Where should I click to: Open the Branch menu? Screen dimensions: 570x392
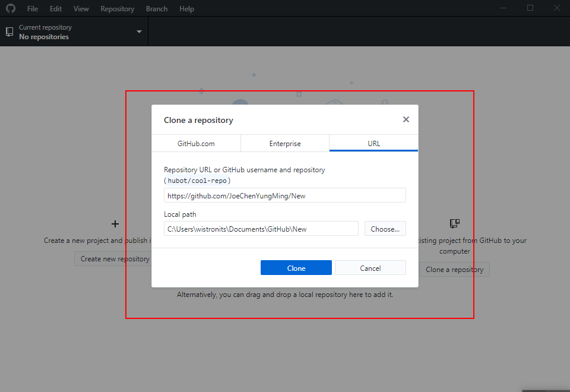[x=157, y=9]
